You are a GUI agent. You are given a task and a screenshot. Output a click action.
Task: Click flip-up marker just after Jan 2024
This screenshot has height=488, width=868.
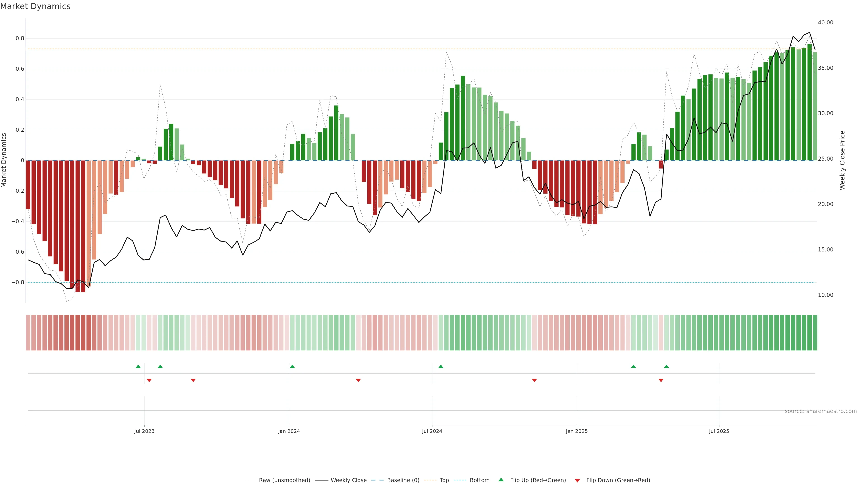click(x=292, y=366)
